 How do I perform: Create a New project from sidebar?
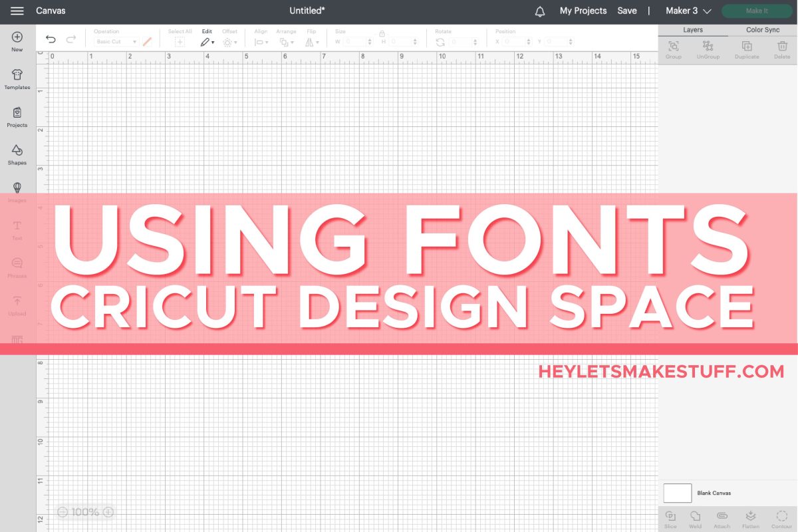pyautogui.click(x=17, y=41)
